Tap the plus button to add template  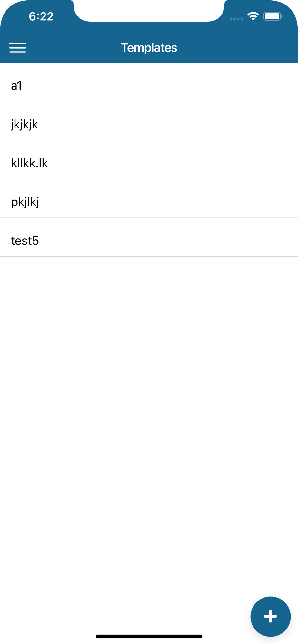[x=270, y=616]
